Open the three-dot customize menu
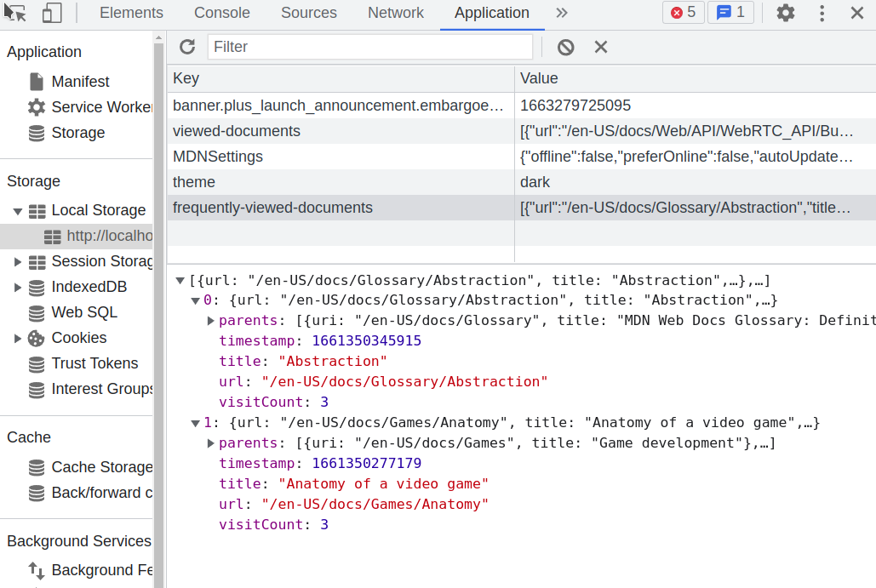The image size is (876, 588). (x=822, y=12)
